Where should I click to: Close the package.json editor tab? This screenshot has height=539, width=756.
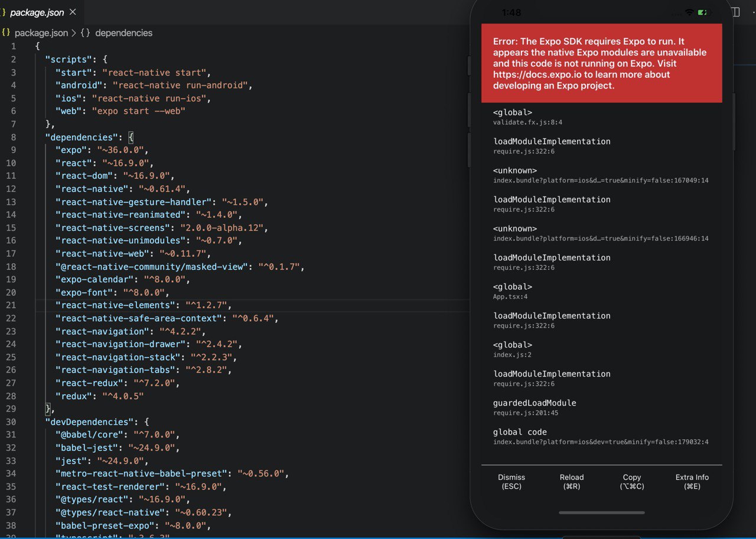(73, 12)
